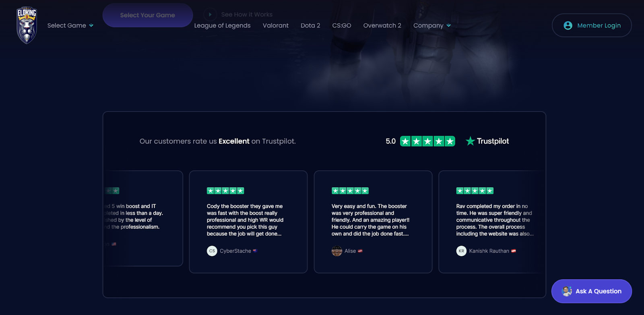Open the Select Game dropdown
The height and width of the screenshot is (315, 644).
tap(70, 25)
